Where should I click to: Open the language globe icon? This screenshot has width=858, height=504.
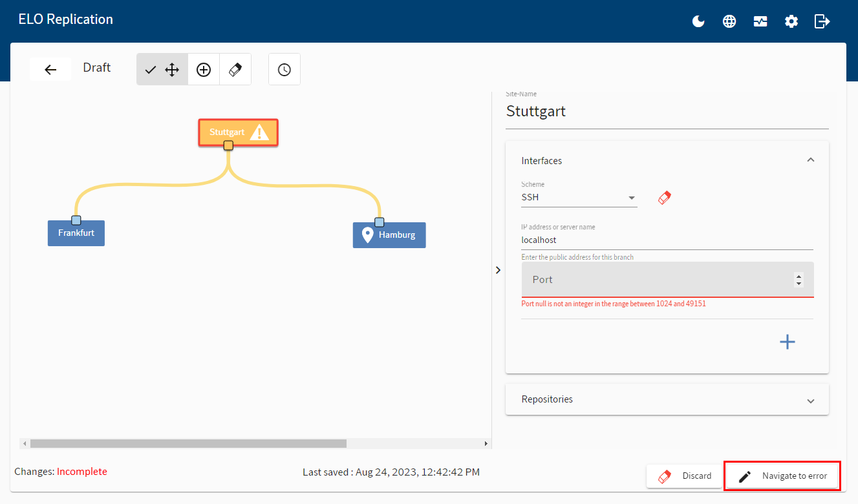[x=729, y=21]
